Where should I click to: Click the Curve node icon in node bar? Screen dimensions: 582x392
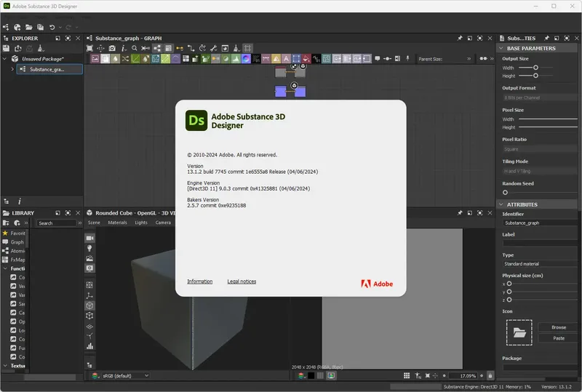click(135, 59)
